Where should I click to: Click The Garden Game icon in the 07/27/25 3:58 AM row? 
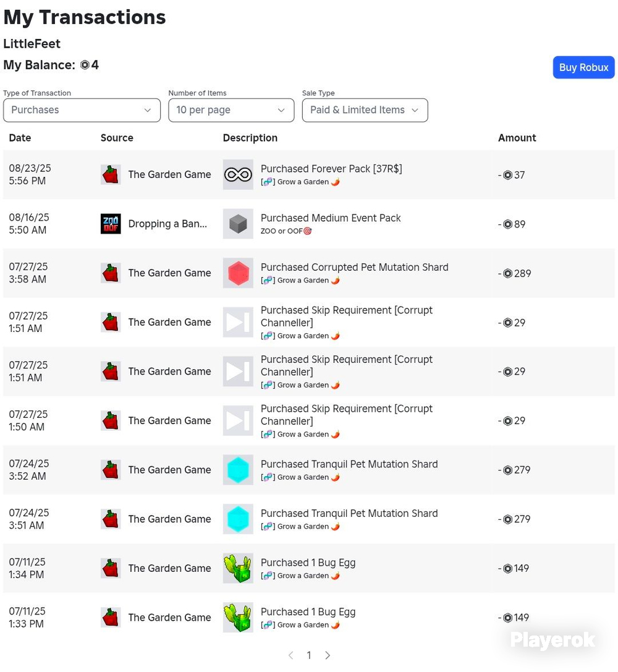pyautogui.click(x=111, y=273)
